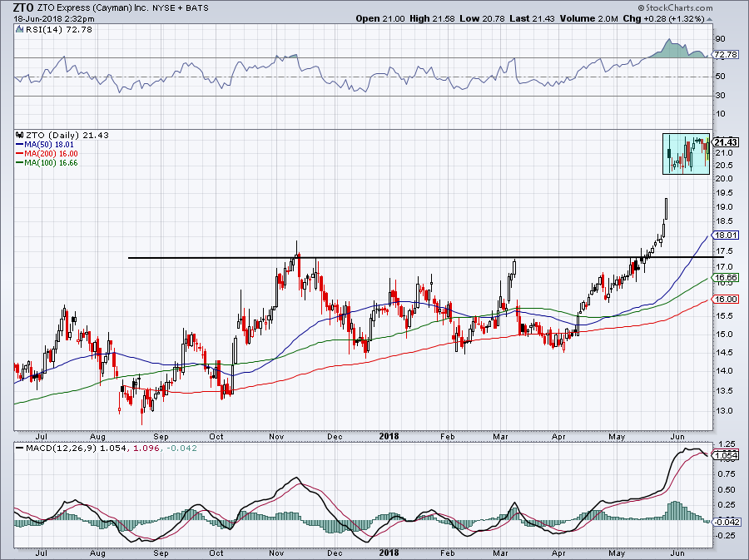Click the 19.5 label on the price axis
This screenshot has height=560, width=749.
tap(723, 192)
